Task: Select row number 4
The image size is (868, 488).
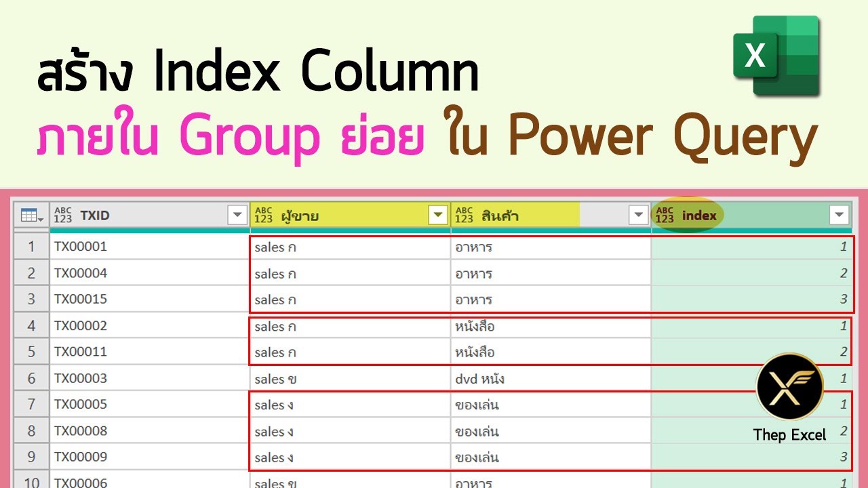Action: click(31, 325)
